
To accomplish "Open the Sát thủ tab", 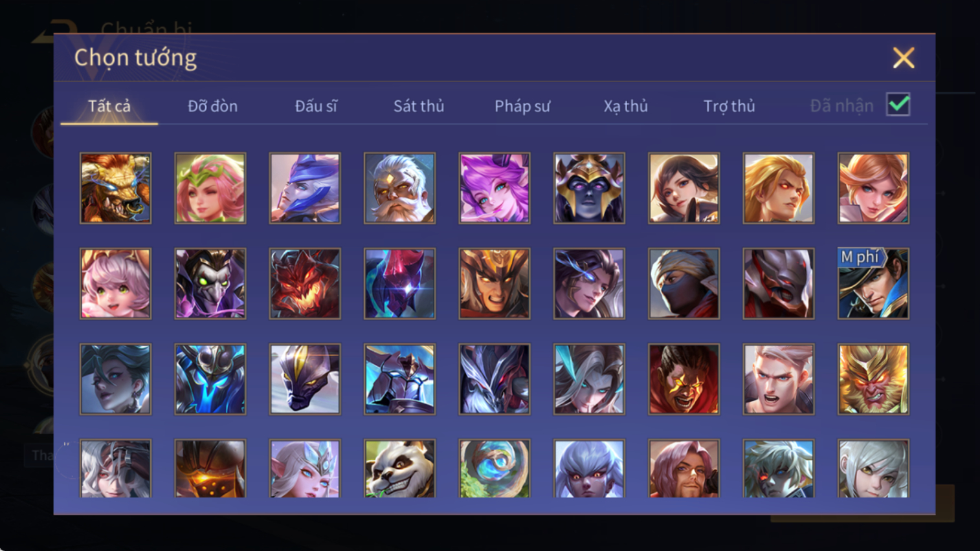I will click(x=419, y=106).
